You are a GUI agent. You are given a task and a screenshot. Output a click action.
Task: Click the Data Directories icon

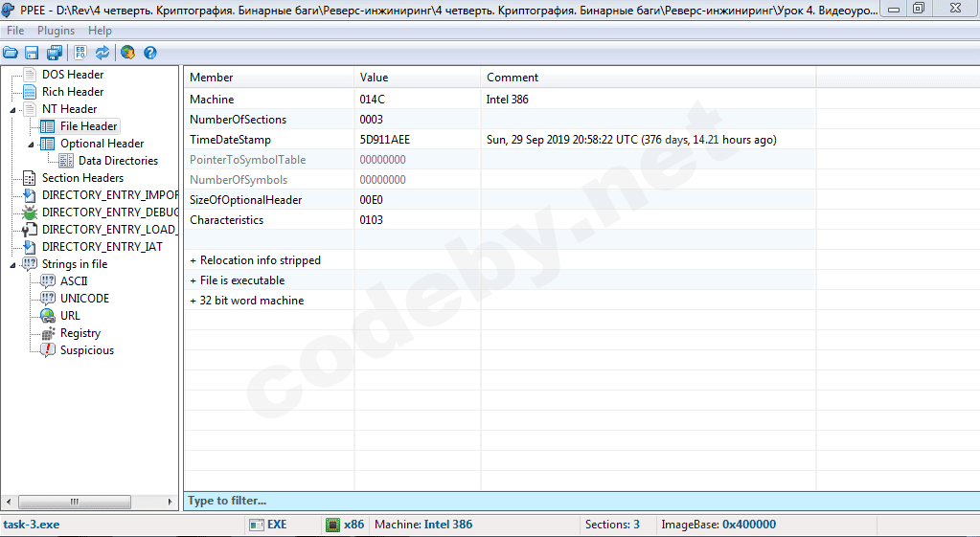pyautogui.click(x=66, y=161)
